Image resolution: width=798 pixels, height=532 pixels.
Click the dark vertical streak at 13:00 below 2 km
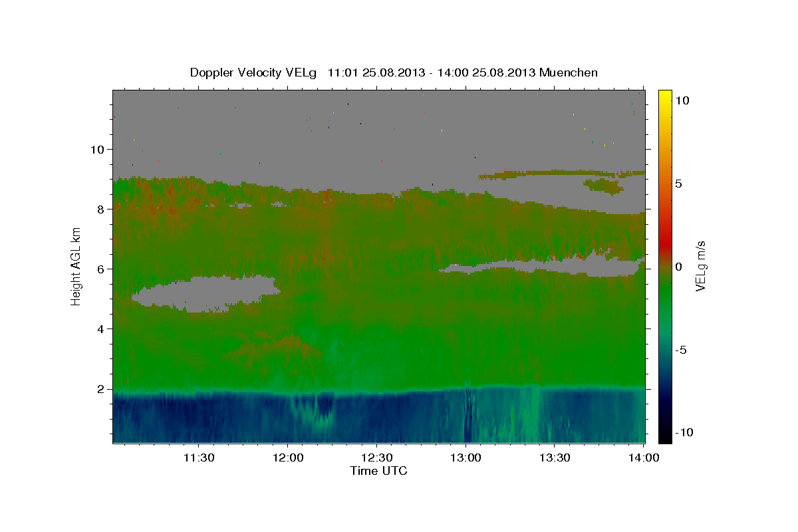(x=467, y=412)
